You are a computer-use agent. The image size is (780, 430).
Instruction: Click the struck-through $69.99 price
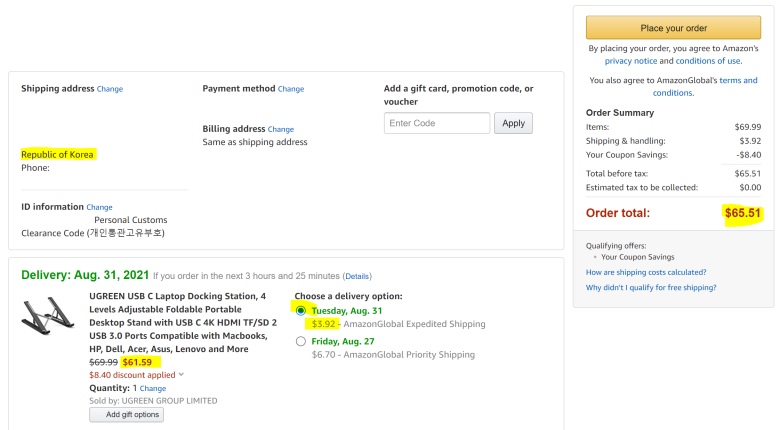[103, 362]
